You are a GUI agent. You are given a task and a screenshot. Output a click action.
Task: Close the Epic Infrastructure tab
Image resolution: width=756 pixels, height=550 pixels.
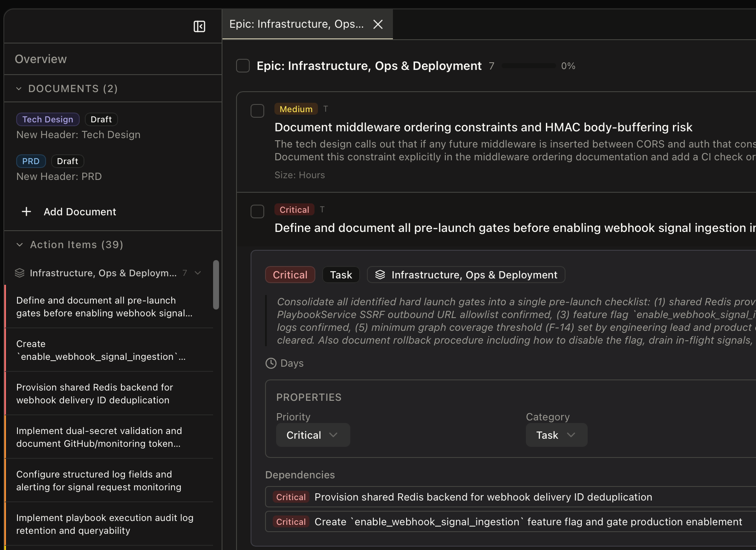point(378,24)
